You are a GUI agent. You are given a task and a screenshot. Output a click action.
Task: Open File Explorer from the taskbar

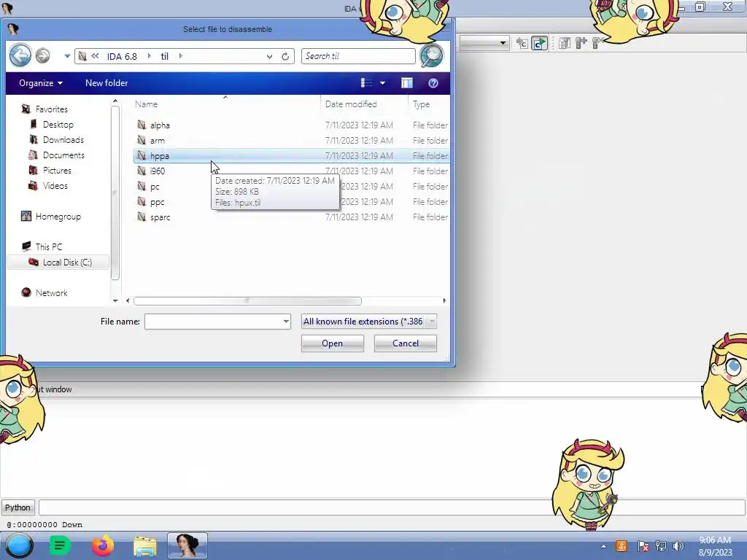pos(145,546)
